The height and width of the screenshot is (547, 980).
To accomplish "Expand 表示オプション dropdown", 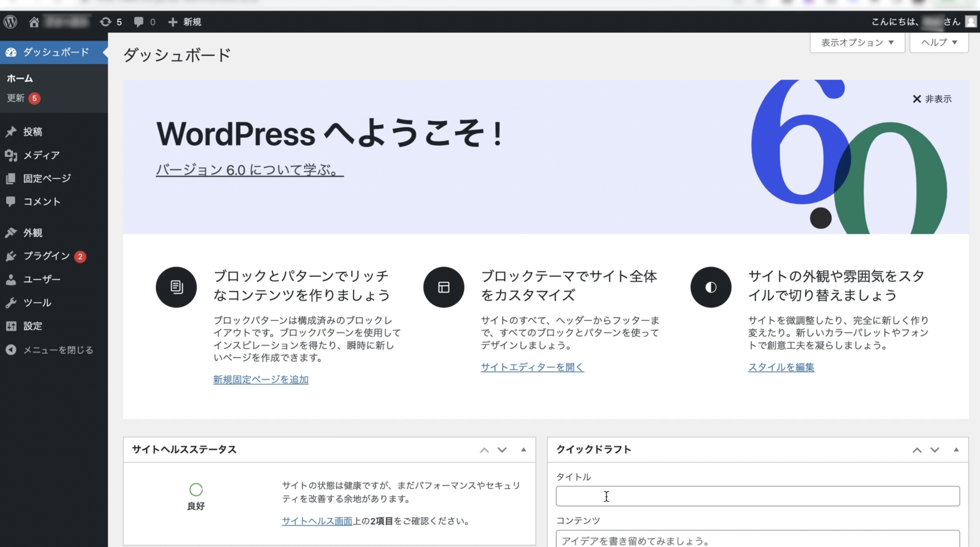I will click(857, 43).
